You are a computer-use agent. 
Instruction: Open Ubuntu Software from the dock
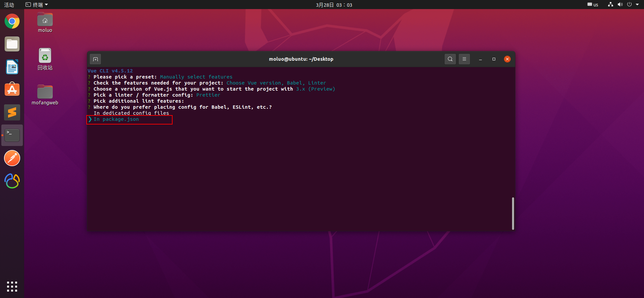12,90
